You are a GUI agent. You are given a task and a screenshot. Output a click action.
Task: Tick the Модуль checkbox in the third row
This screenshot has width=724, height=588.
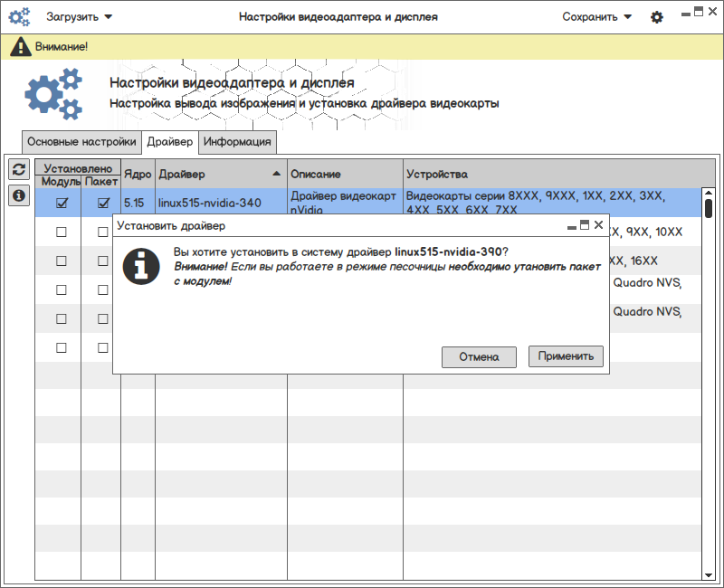pos(62,261)
